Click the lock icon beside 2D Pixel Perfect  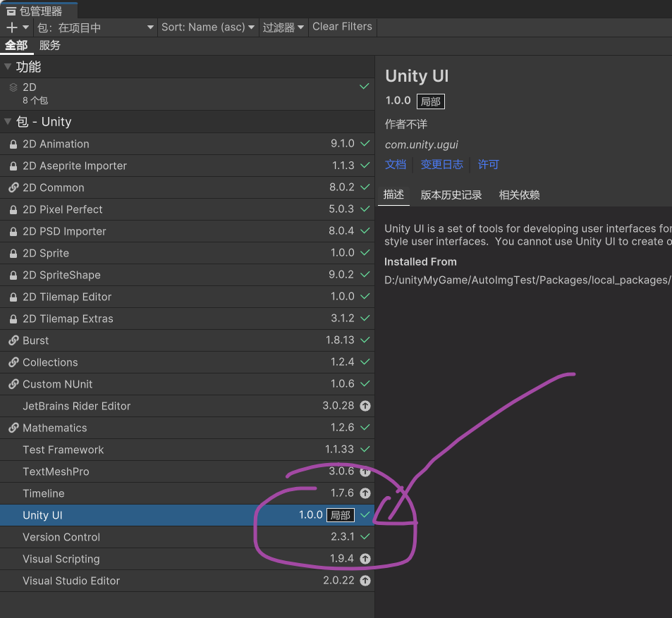13,210
